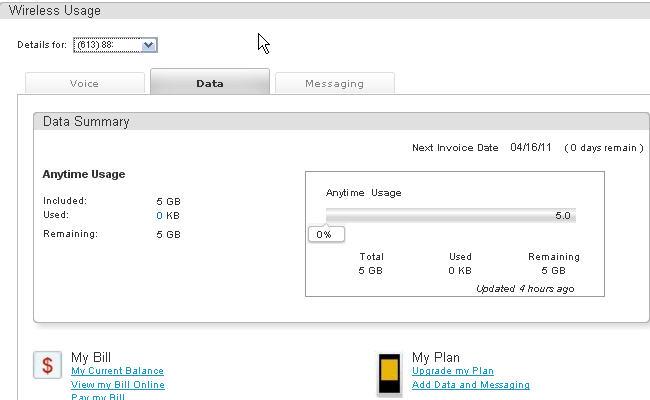Open the Details for phone number dropdown
Image resolution: width=650 pixels, height=400 pixels.
click(x=115, y=45)
